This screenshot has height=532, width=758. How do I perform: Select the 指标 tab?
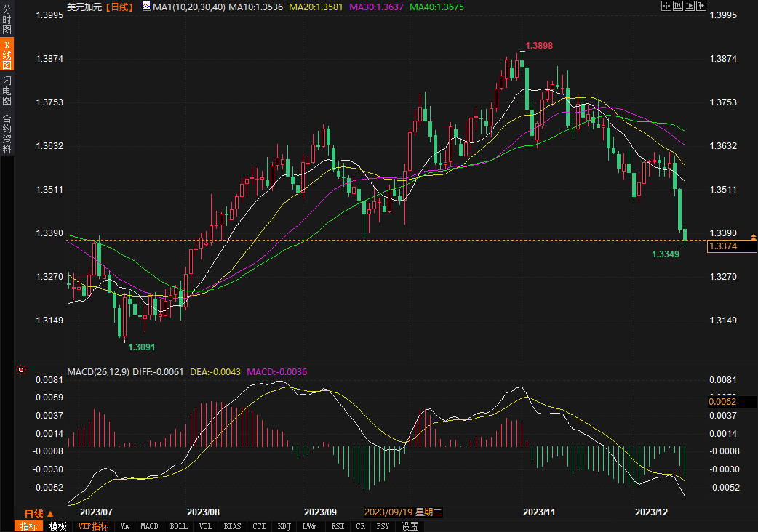pos(29,526)
